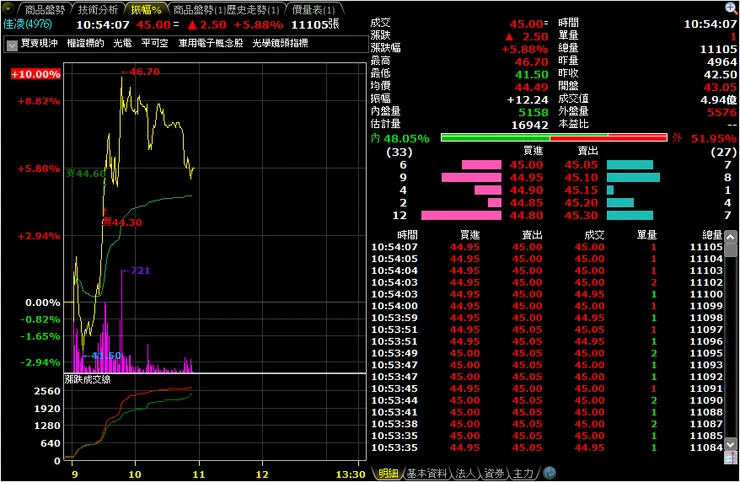Click the 11105張 volume in the header
The width and height of the screenshot is (740, 482).
tap(315, 24)
